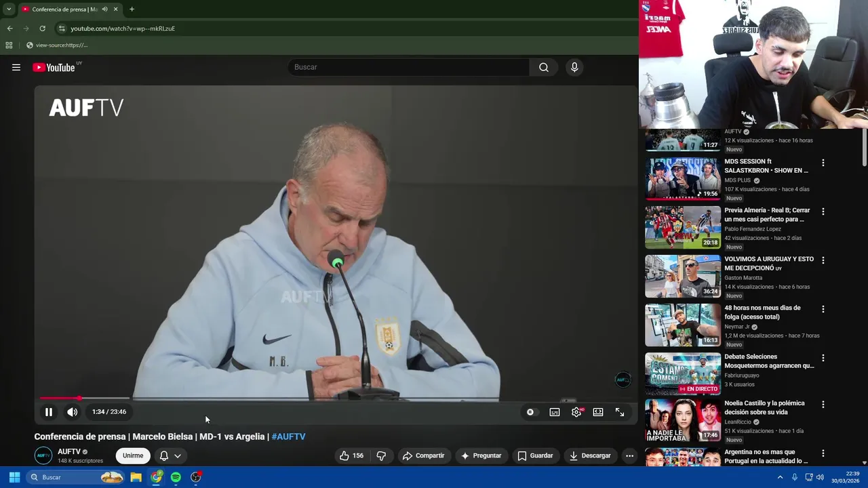The height and width of the screenshot is (488, 868).
Task: Open Noelia Castillo video thumbnail
Action: coord(683,420)
